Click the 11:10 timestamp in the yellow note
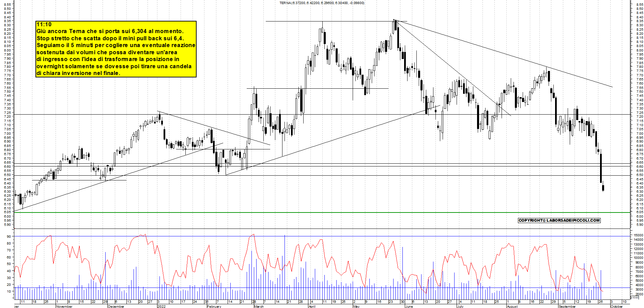The width and height of the screenshot is (644, 308). pyautogui.click(x=44, y=25)
